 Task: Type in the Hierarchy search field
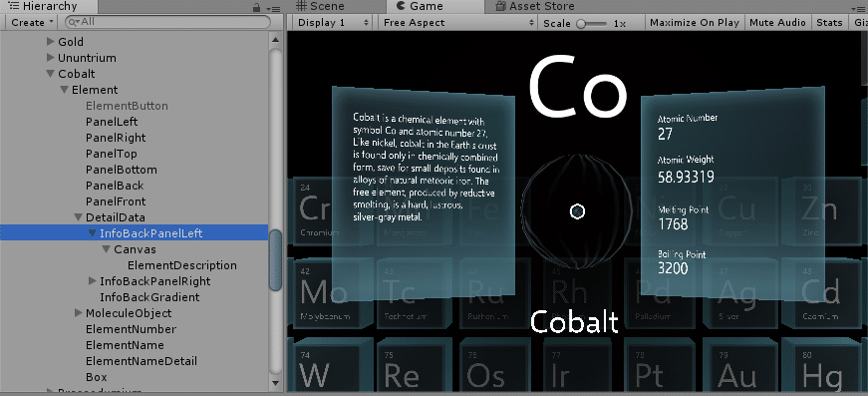click(167, 22)
